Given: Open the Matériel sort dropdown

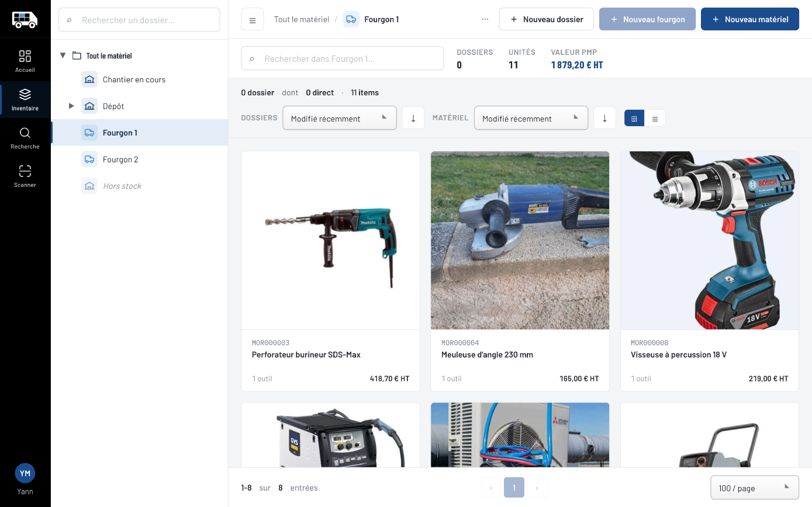Looking at the screenshot, I should click(x=531, y=118).
